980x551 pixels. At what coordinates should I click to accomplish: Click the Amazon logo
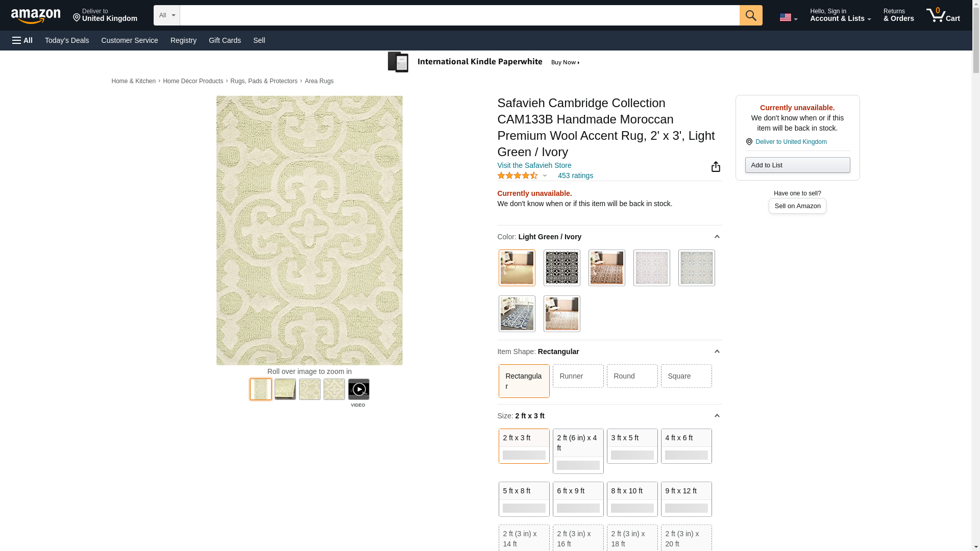point(36,16)
